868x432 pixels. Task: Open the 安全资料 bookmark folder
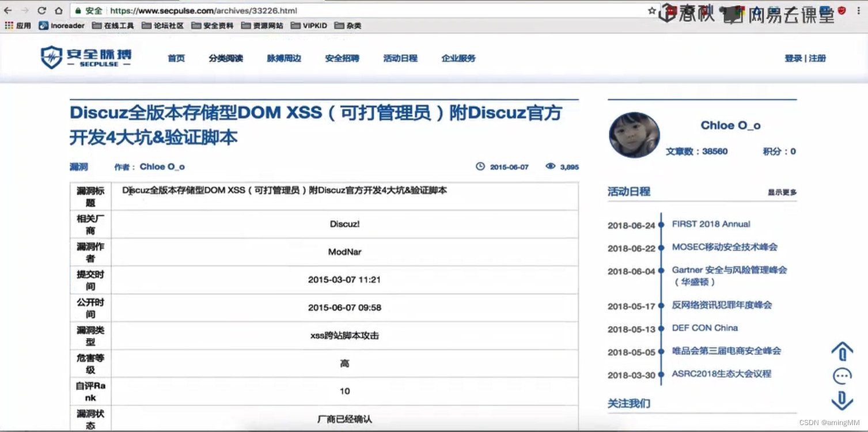pos(213,25)
